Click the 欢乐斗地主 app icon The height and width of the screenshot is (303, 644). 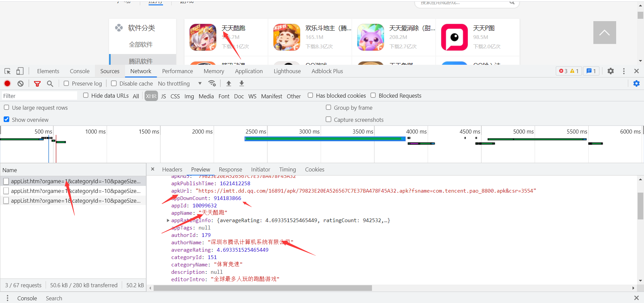[287, 37]
